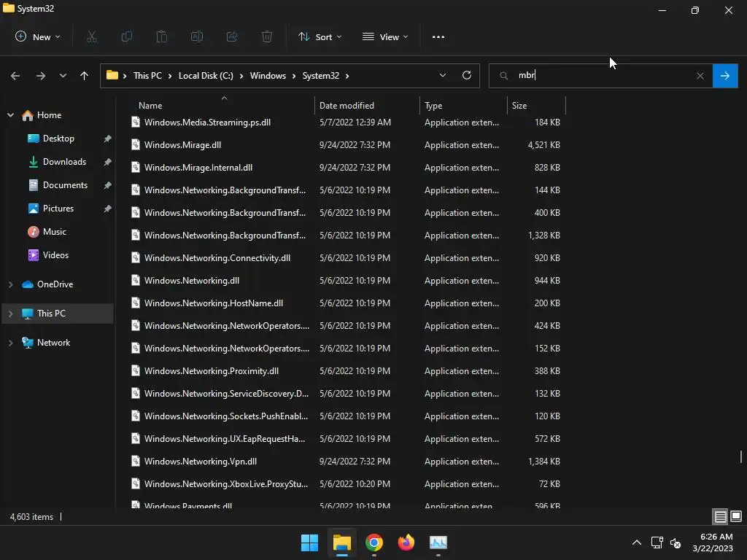747x560 pixels.
Task: Sort by the Type column header
Action: point(433,106)
